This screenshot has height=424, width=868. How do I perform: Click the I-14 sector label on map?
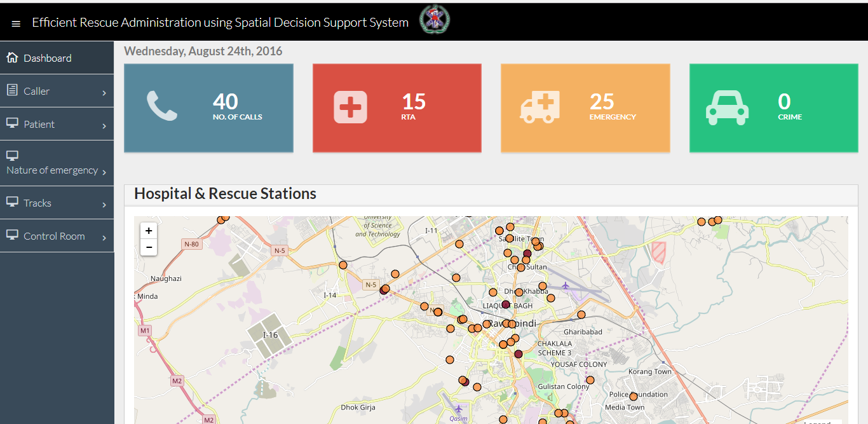(x=330, y=295)
